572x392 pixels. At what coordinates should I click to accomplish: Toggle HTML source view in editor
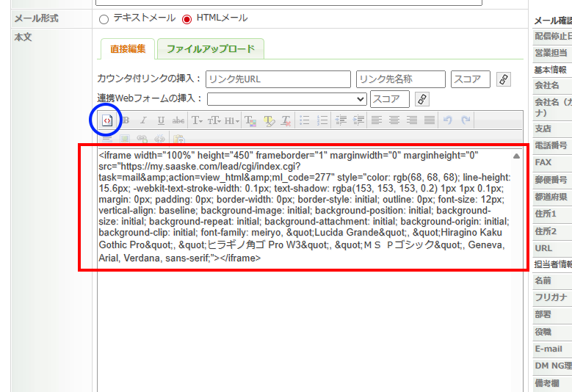click(107, 120)
